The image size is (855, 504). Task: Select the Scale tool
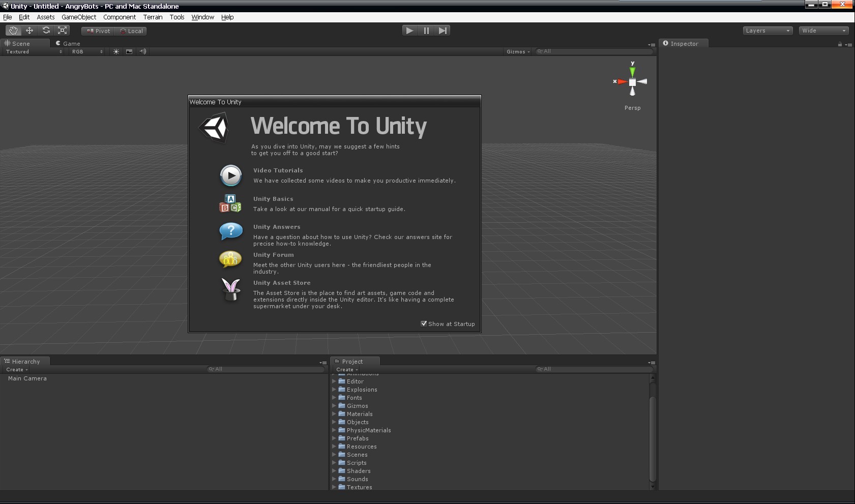click(x=63, y=31)
